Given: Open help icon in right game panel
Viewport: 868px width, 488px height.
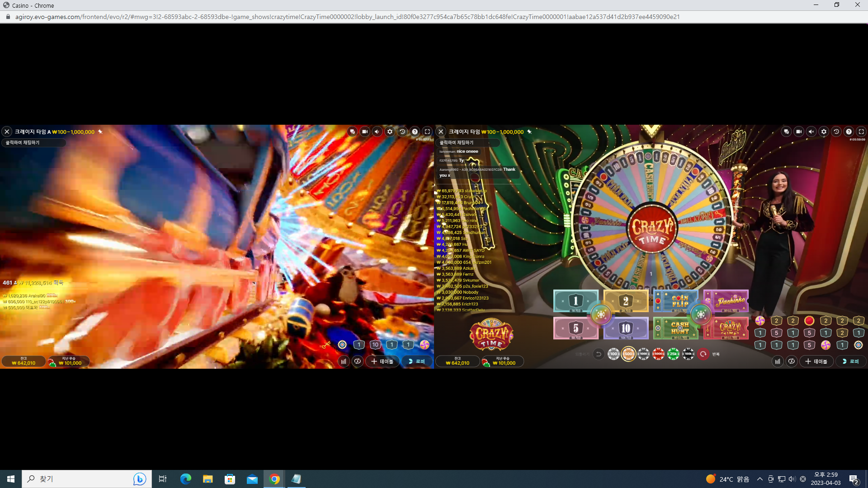Looking at the screenshot, I should click(x=849, y=131).
